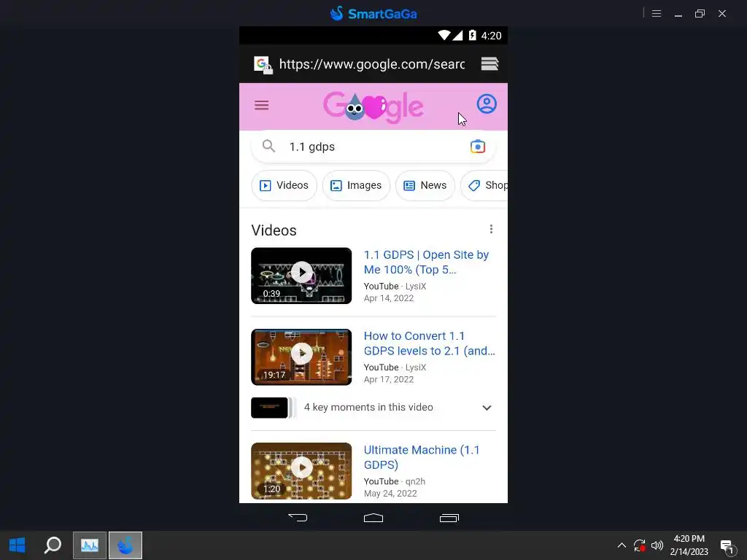Open the taskbar clock and date
The height and width of the screenshot is (560, 747).
pyautogui.click(x=689, y=545)
